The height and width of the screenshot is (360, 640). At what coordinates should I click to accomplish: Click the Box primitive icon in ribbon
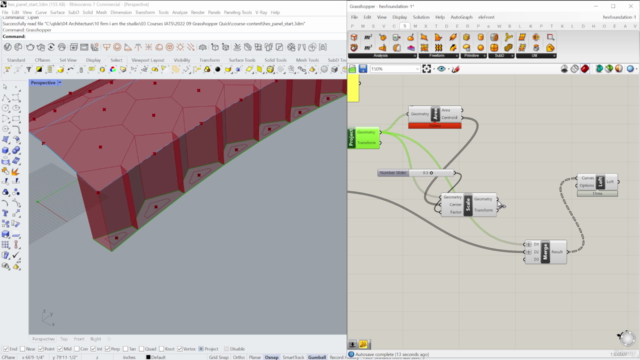[467, 38]
